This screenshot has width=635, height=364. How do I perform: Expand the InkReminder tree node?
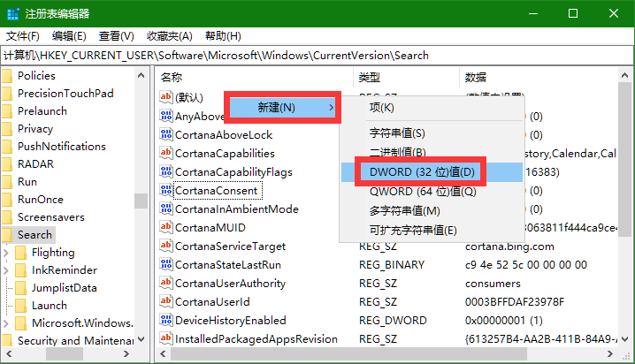pyautogui.click(x=6, y=270)
